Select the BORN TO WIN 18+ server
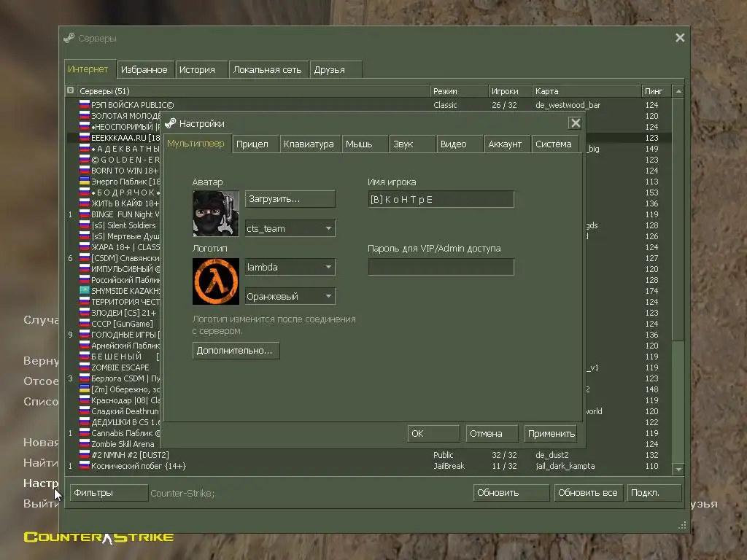Viewport: 747px width, 560px height. click(x=124, y=171)
